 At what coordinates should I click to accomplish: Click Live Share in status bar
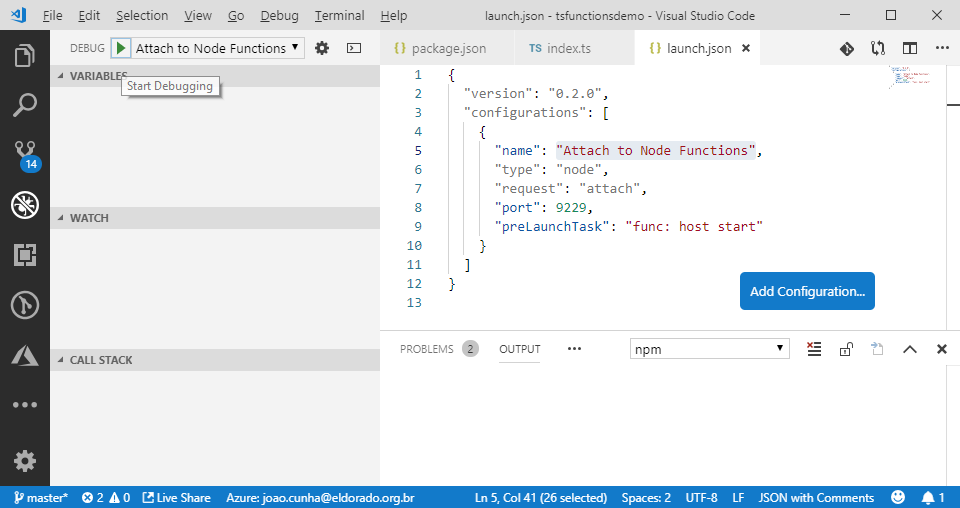click(177, 497)
